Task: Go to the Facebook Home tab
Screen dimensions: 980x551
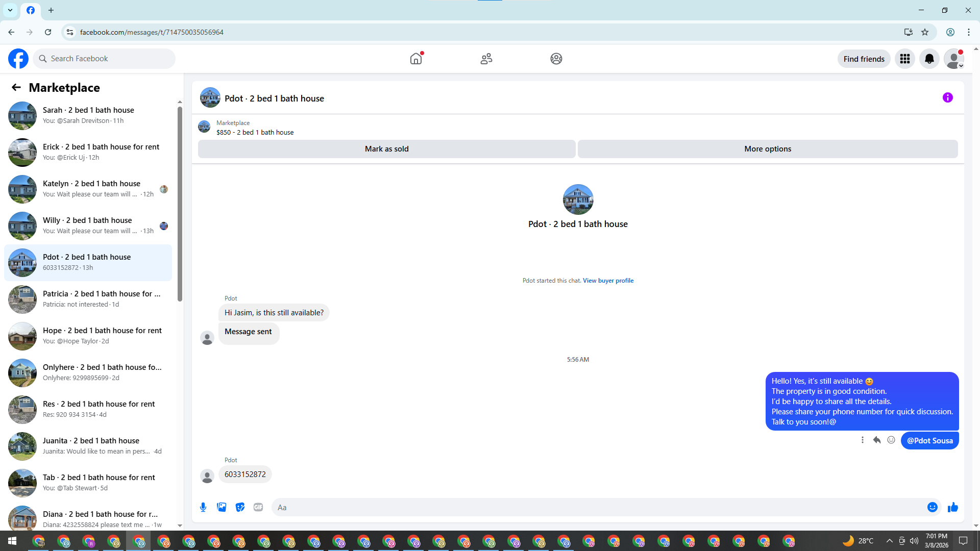Action: pyautogui.click(x=416, y=59)
